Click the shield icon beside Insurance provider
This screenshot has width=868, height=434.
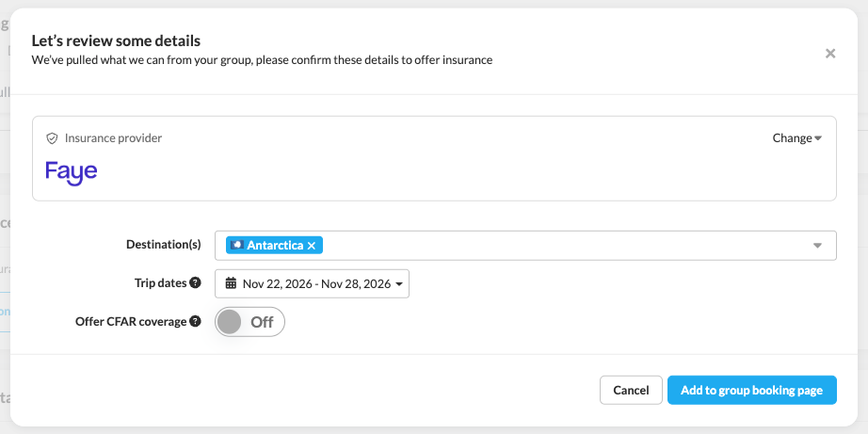[x=52, y=138]
